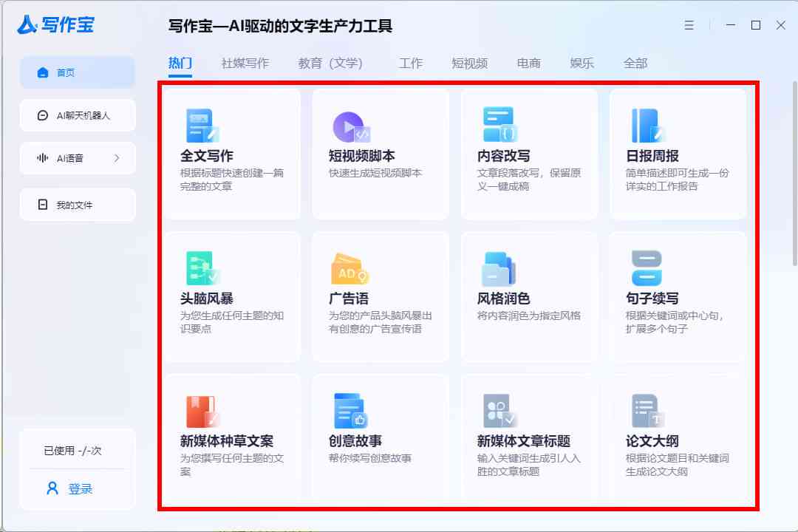Click the 头脑风暴 title text
Image resolution: width=798 pixels, height=532 pixels.
point(207,299)
